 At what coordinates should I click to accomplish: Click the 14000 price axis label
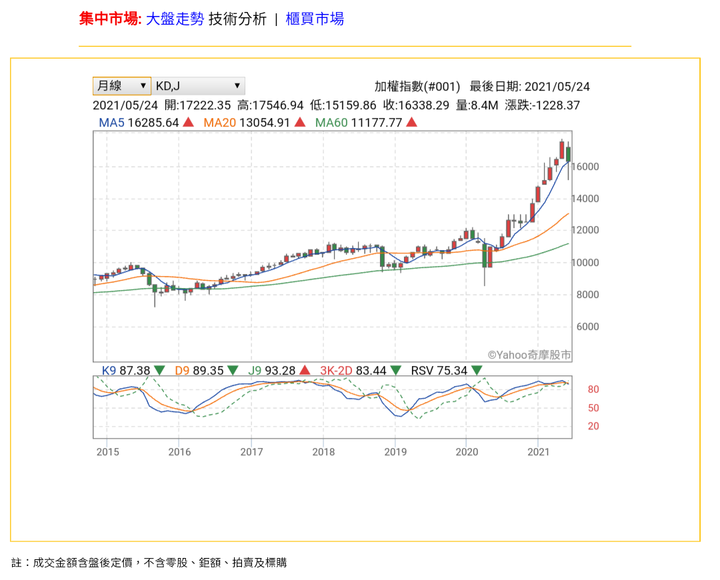(585, 199)
